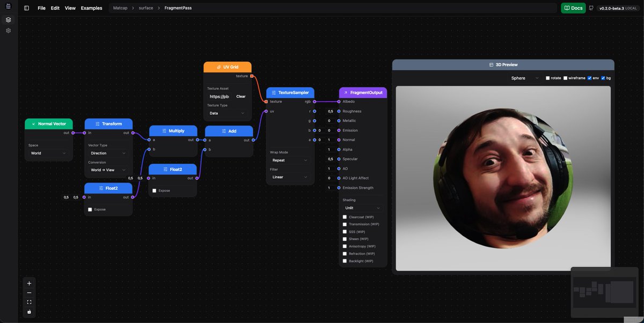Enable Clearcoat (WIP) checkbox

[345, 217]
